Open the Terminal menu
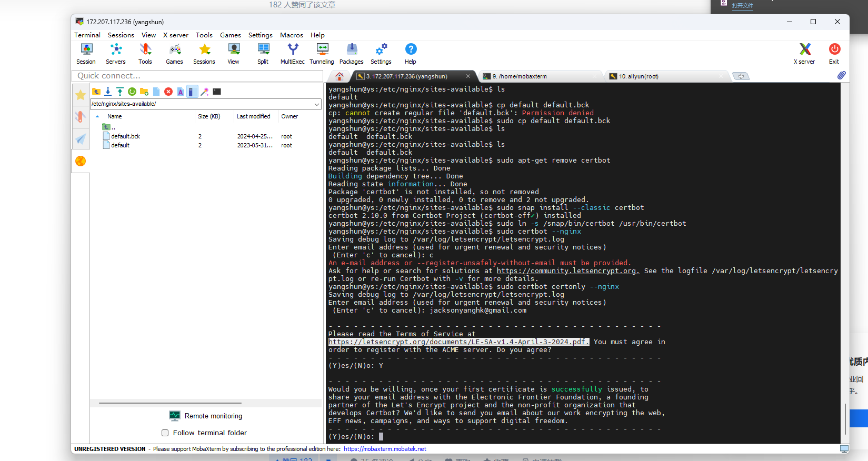The width and height of the screenshot is (868, 461). coord(87,35)
